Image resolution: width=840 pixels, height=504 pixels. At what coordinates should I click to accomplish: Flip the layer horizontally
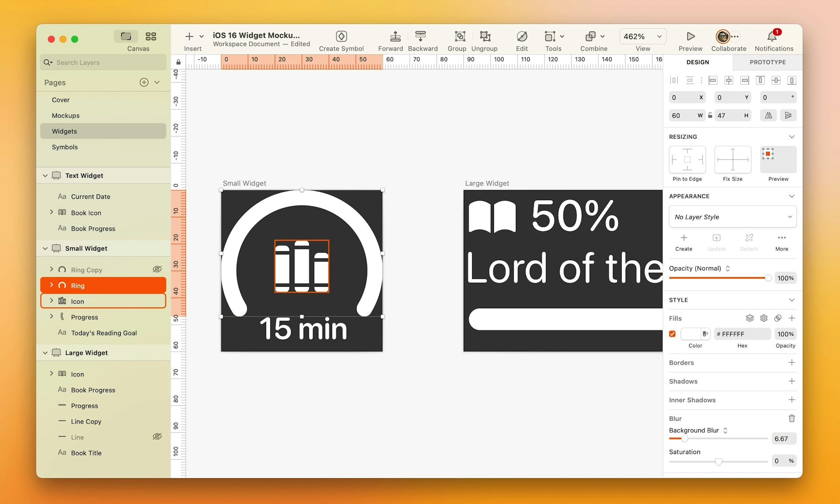(768, 115)
